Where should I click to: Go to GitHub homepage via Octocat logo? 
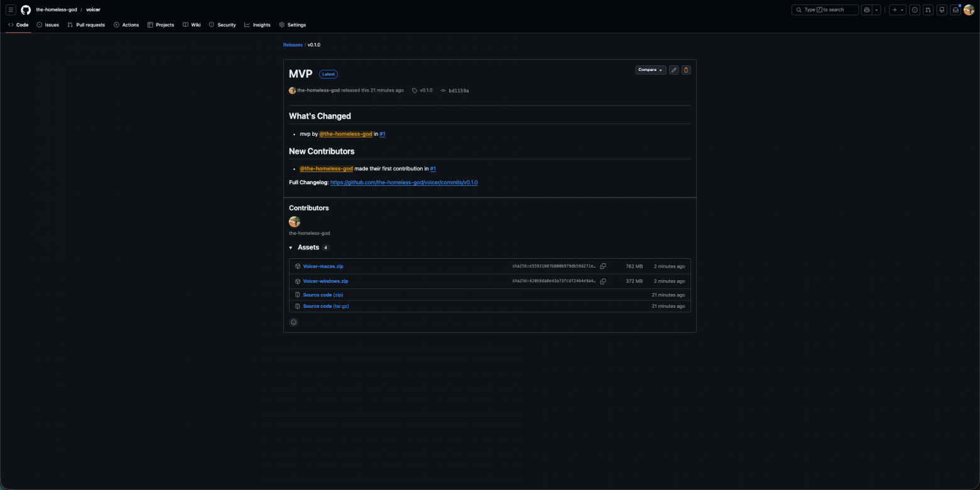click(26, 10)
